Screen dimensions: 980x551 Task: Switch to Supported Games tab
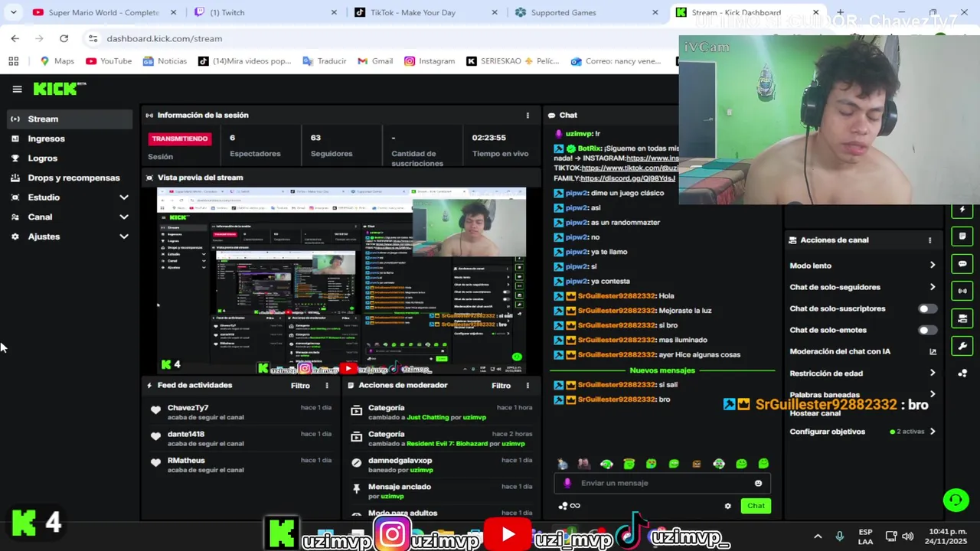click(586, 12)
